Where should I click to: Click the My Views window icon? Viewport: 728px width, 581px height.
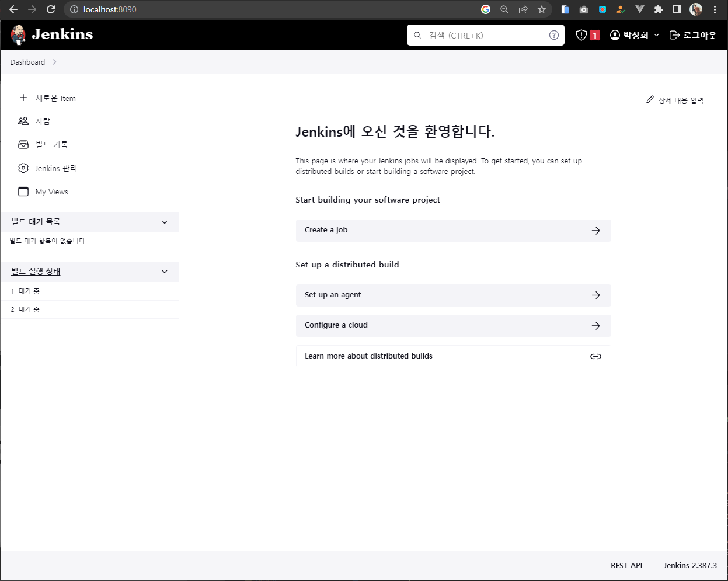tap(23, 192)
